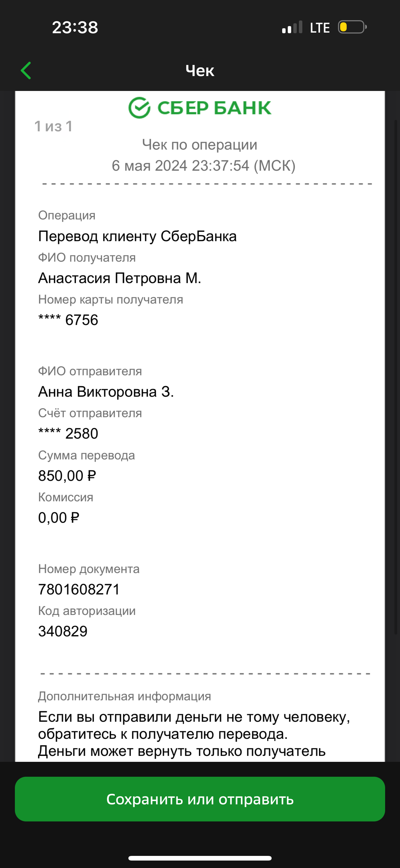The image size is (400, 868).
Task: Tap the authorization code 340829
Action: coord(63,631)
